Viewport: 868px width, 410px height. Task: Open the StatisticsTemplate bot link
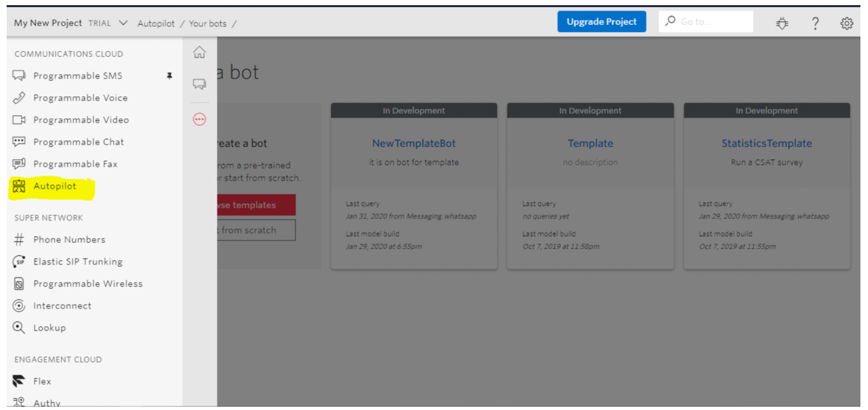(x=767, y=143)
